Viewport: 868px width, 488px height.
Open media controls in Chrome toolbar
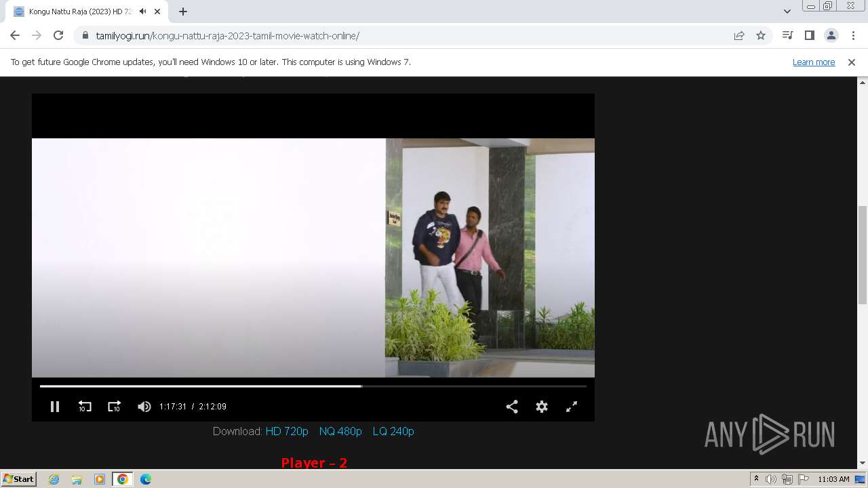pos(787,36)
